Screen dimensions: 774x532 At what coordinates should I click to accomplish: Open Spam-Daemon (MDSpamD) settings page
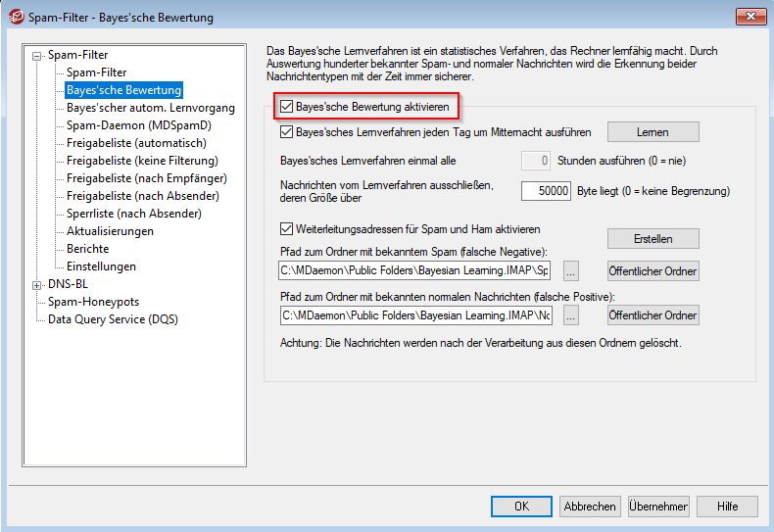coord(138,125)
